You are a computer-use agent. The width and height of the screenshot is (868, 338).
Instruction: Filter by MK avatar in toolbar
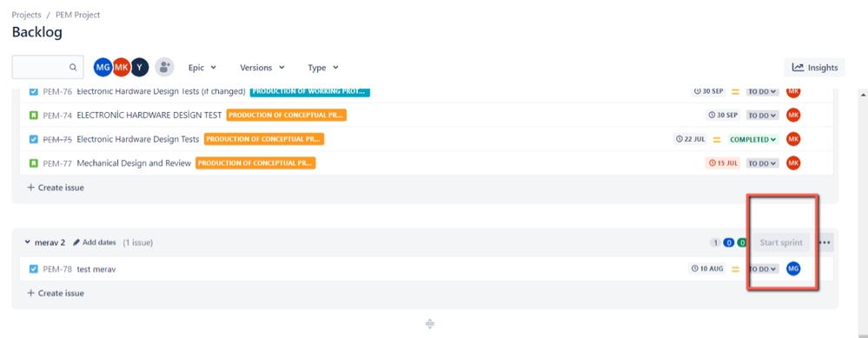(122, 68)
